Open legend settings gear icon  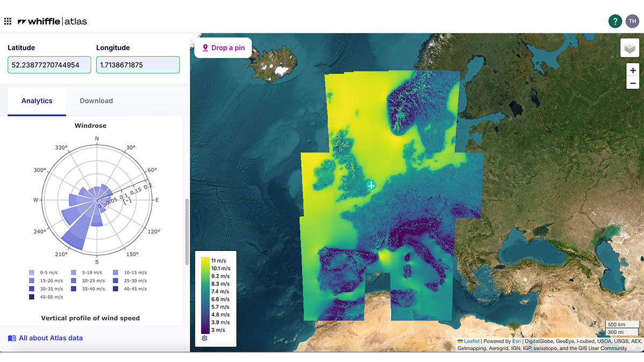coord(204,338)
